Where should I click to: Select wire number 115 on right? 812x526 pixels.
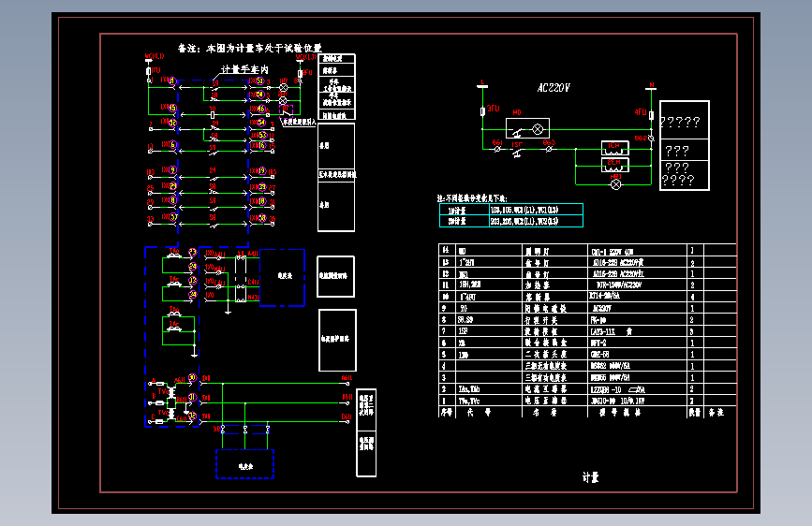[272, 172]
